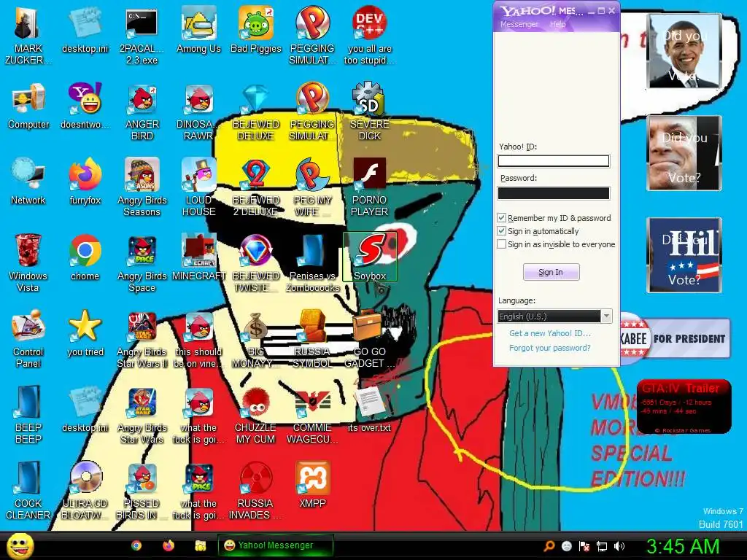
Task: Select the DINOSA RAWR shortcut
Action: (198, 112)
